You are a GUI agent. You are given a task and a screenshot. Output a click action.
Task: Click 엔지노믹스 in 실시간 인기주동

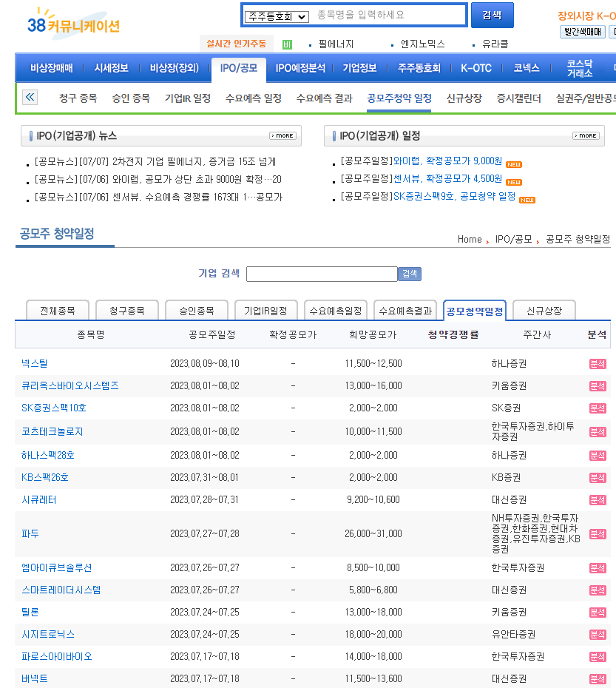click(x=422, y=44)
